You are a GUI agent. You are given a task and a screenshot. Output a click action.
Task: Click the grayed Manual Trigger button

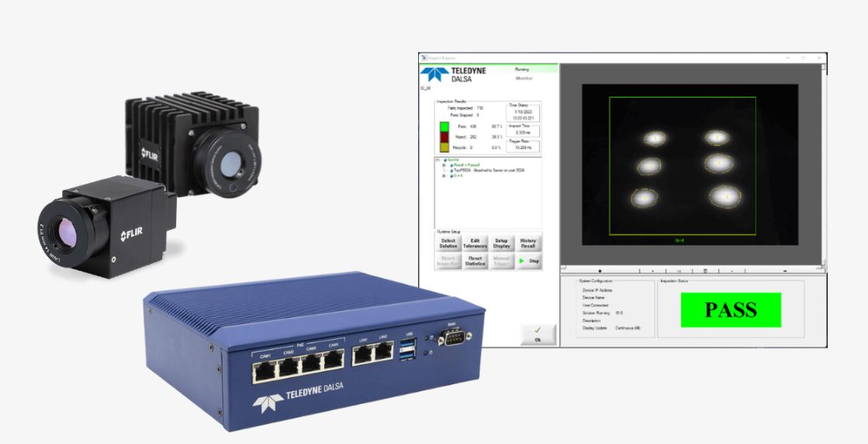tap(502, 261)
